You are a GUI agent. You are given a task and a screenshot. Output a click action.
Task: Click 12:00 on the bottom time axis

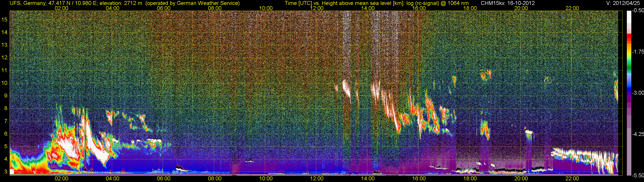click(317, 179)
